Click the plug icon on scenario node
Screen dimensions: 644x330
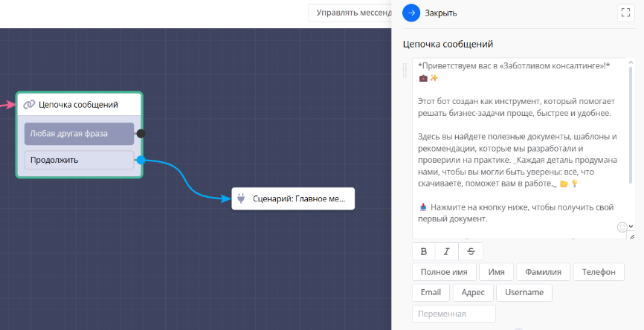pyautogui.click(x=242, y=199)
